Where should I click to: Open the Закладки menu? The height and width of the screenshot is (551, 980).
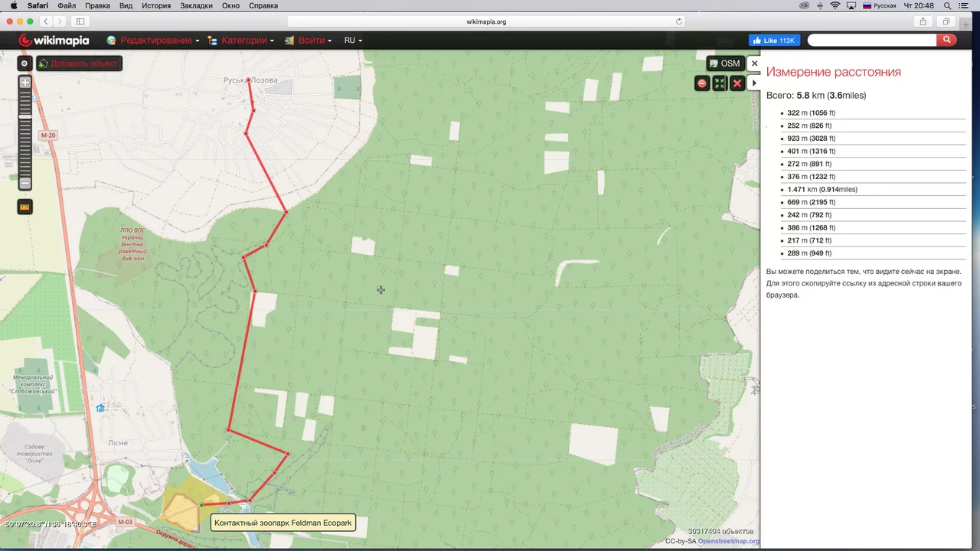pos(196,5)
